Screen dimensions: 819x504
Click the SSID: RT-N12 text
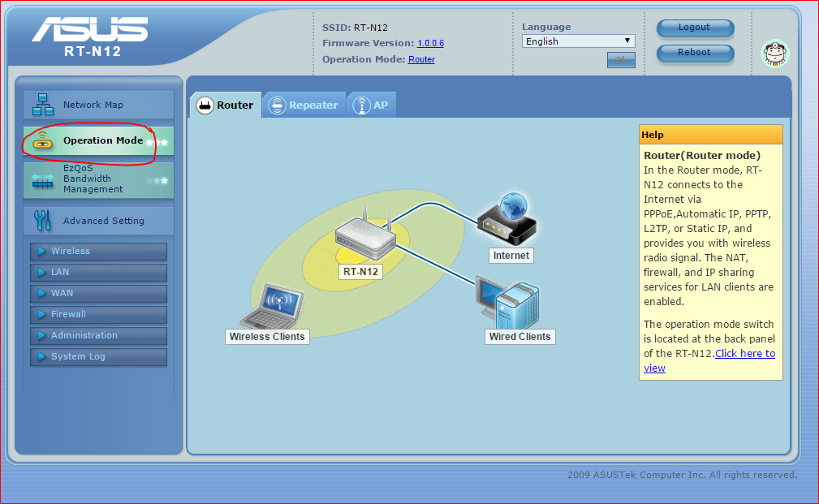coord(356,28)
